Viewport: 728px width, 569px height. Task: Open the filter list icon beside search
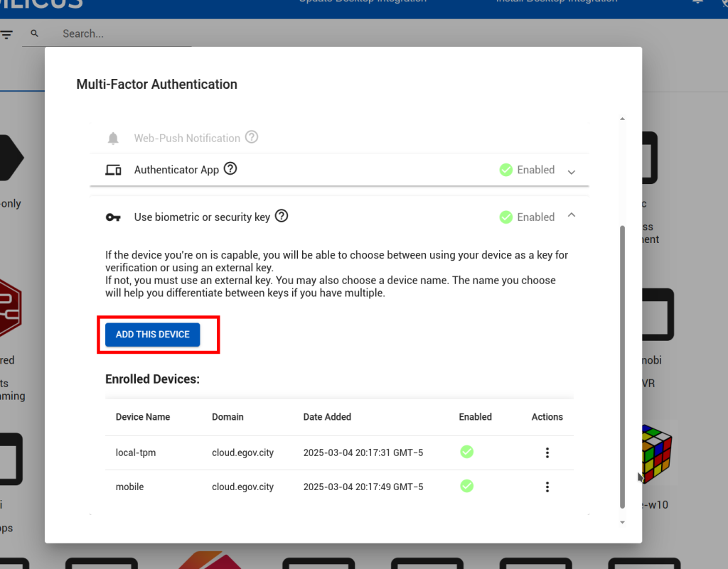tap(6, 34)
